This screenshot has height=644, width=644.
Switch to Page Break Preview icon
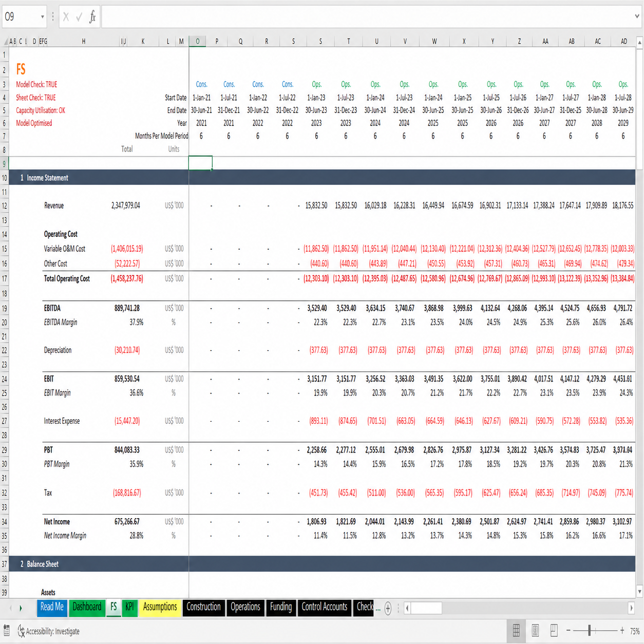point(554,631)
